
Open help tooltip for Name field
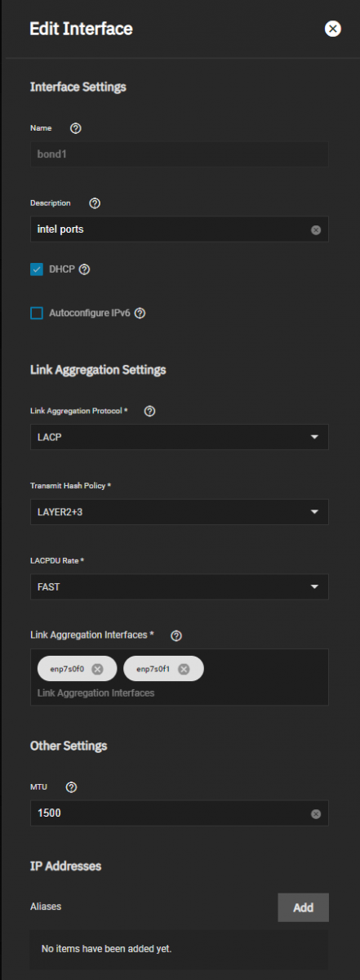76,128
